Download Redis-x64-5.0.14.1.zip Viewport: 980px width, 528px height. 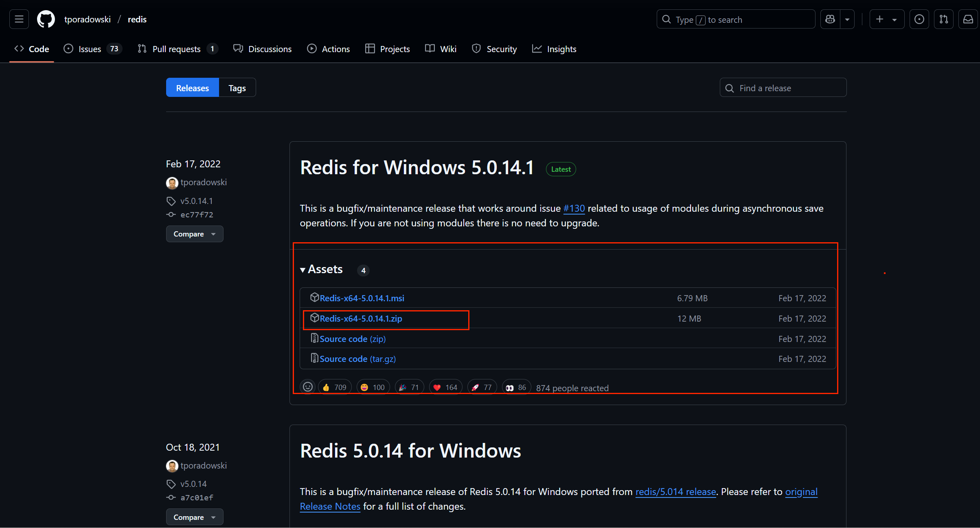pos(361,319)
